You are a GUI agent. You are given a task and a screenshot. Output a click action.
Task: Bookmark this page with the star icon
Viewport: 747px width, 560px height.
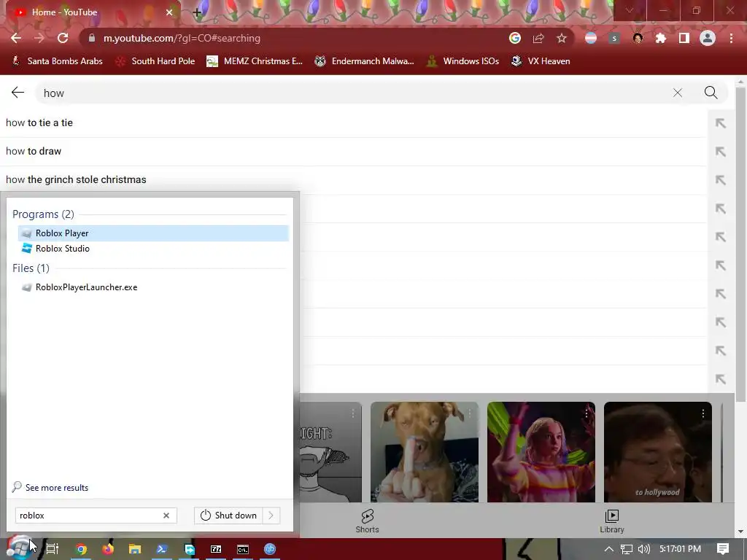coord(562,38)
